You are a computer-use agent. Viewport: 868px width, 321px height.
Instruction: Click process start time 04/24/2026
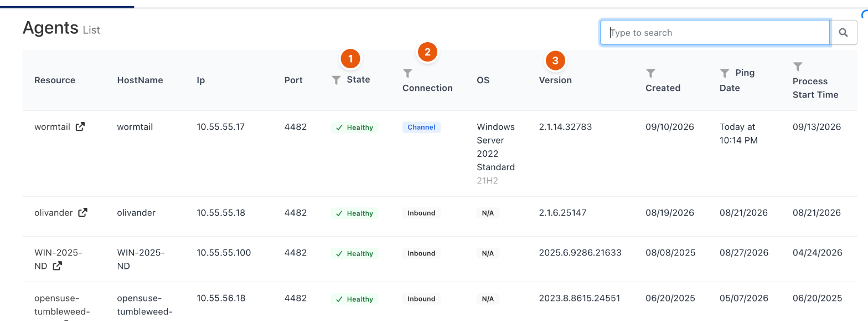point(818,252)
